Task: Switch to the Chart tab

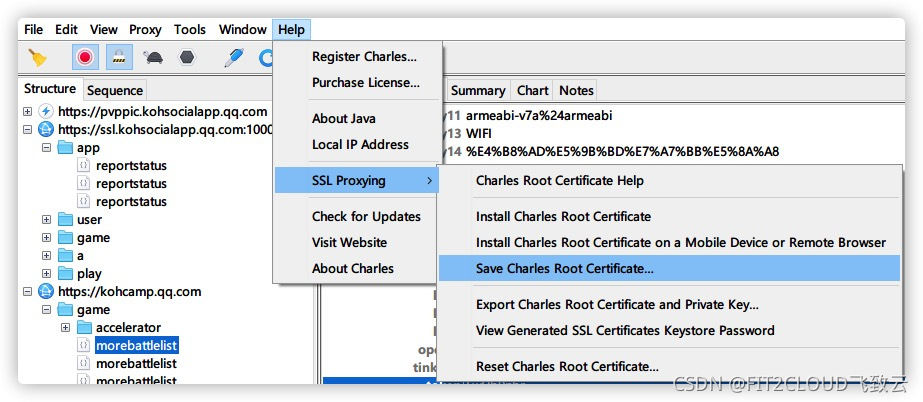Action: [533, 91]
